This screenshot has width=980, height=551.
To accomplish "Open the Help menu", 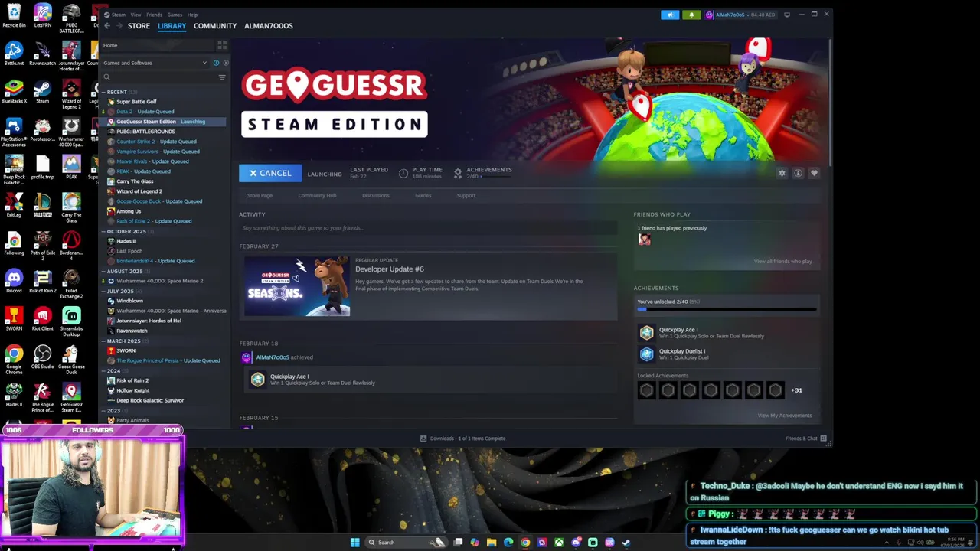I will tap(192, 15).
